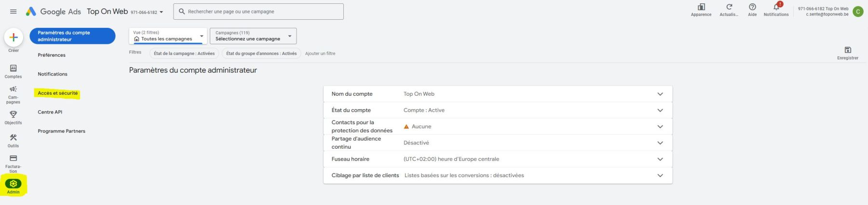868x205 pixels.
Task: Click the Actualiser refresh icon
Action: [x=729, y=8]
